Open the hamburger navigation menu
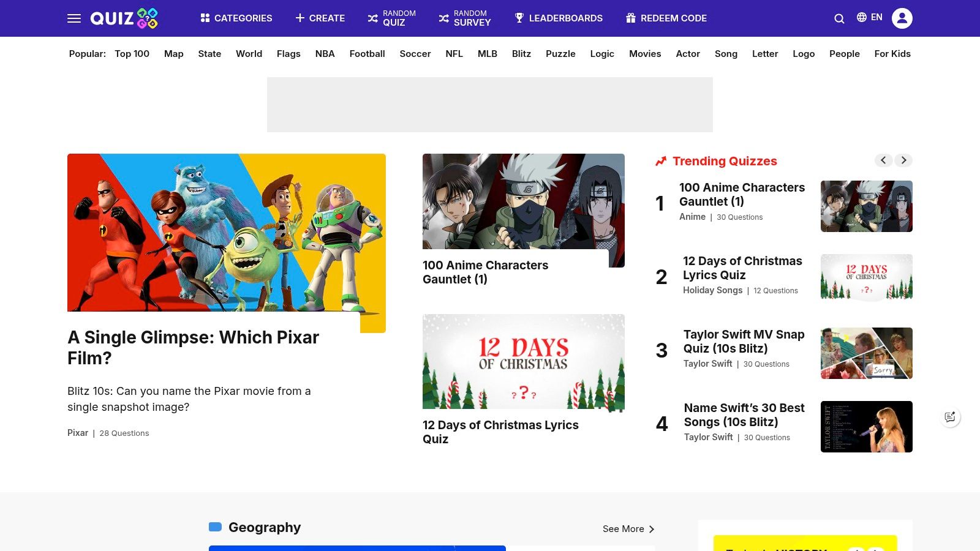This screenshot has width=980, height=551. pos(74,18)
